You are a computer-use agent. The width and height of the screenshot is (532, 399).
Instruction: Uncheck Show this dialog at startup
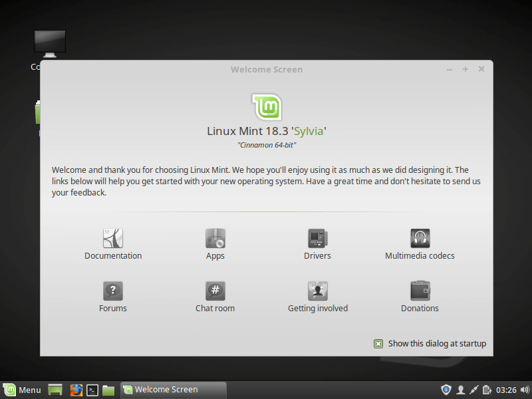coord(378,344)
